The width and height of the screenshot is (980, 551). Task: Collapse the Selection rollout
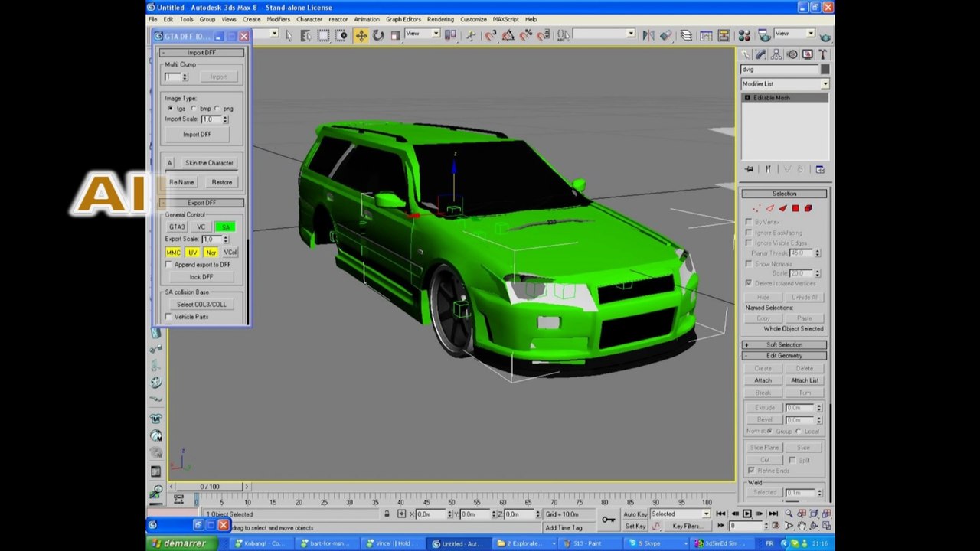pyautogui.click(x=784, y=194)
